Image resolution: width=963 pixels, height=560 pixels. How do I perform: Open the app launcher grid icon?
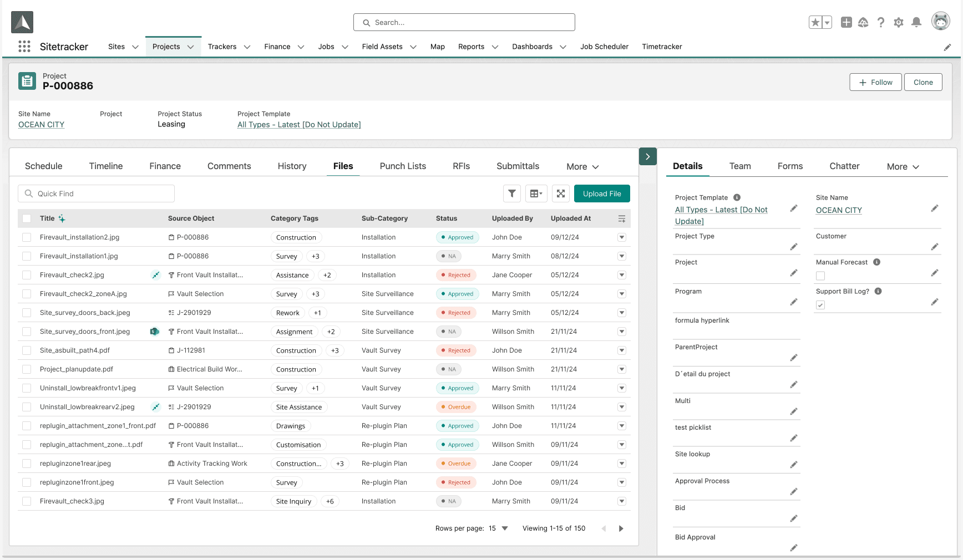(24, 47)
